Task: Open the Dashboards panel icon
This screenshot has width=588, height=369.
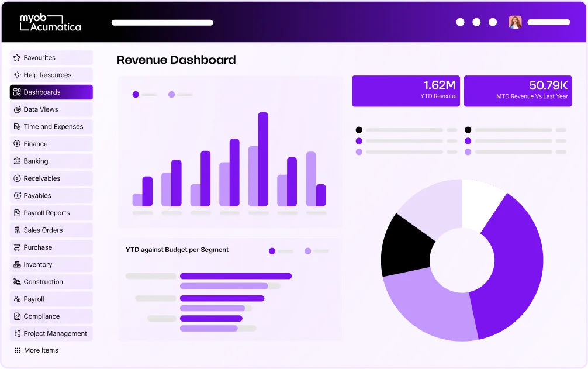Action: pyautogui.click(x=16, y=92)
